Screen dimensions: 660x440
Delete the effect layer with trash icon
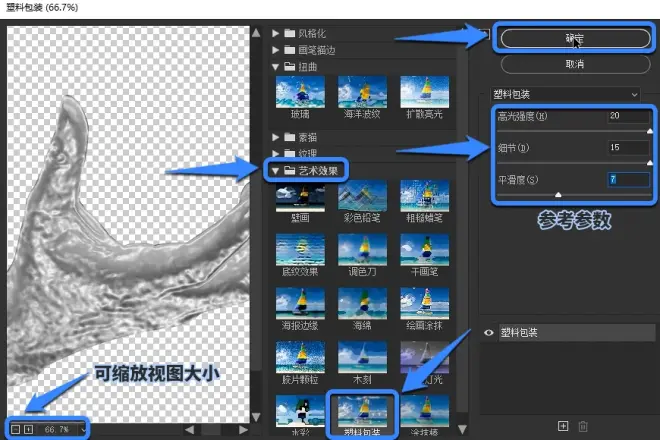583,426
